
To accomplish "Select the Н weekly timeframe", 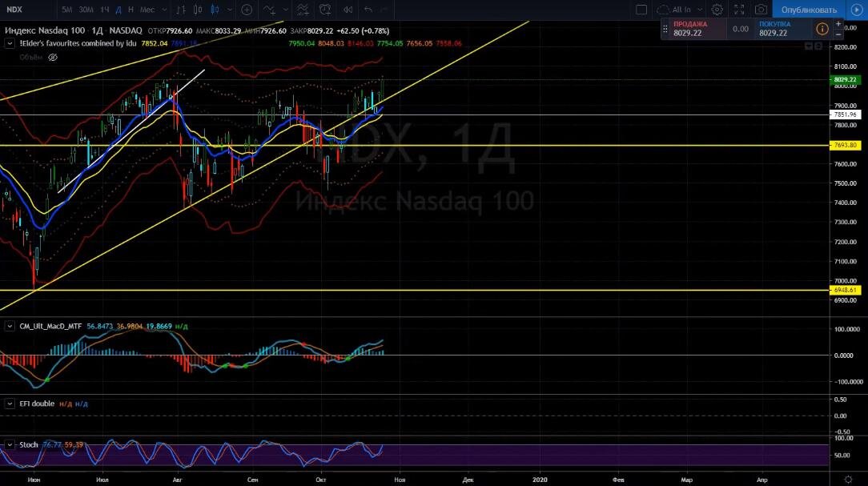I will 131,10.
